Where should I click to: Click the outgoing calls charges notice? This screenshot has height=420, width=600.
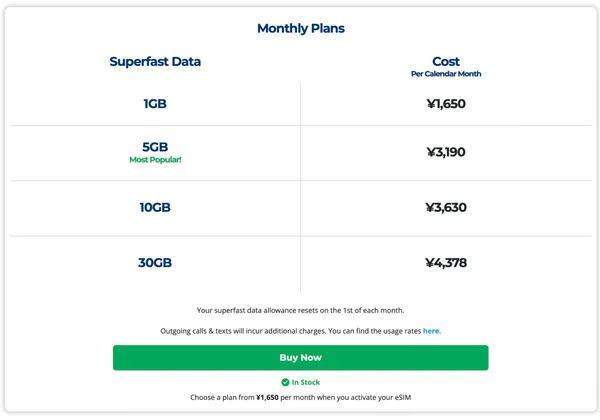(x=290, y=331)
